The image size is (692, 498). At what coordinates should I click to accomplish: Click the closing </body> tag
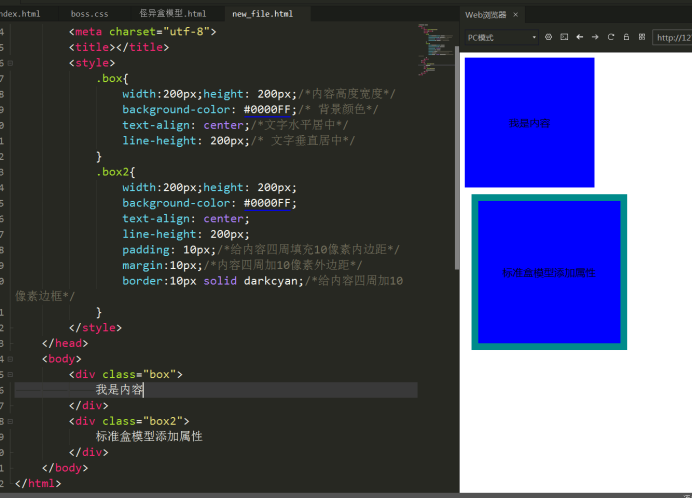[65, 468]
